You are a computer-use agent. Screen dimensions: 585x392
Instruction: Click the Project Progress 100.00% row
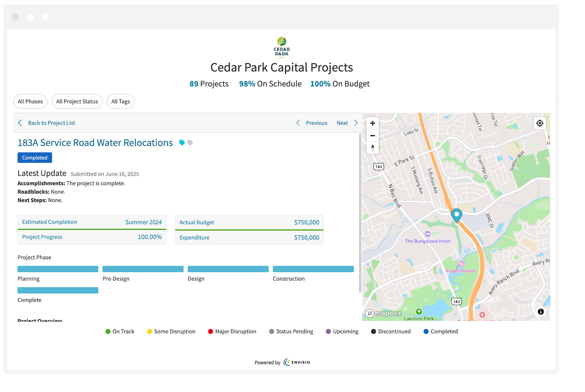point(92,237)
